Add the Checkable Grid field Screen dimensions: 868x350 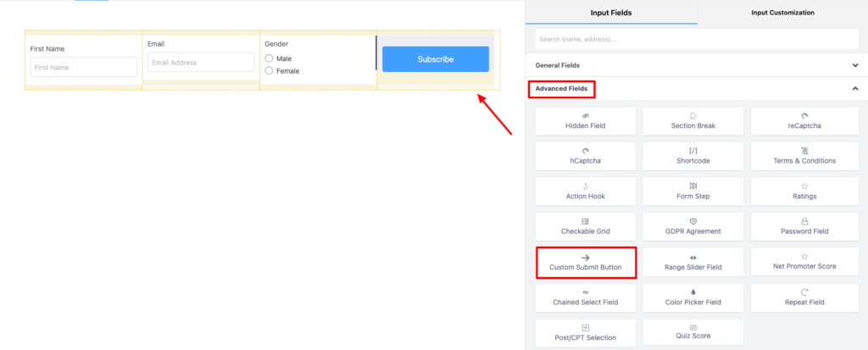585,226
